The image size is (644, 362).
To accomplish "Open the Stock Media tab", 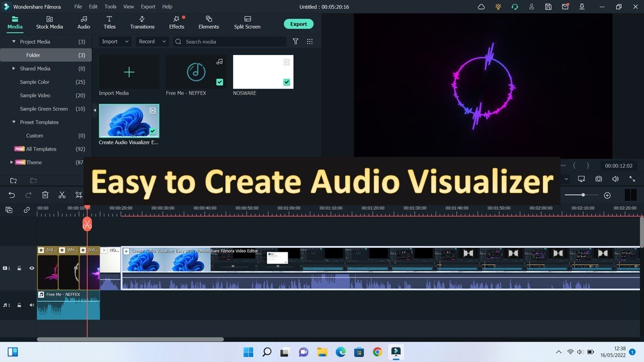I will (x=49, y=23).
